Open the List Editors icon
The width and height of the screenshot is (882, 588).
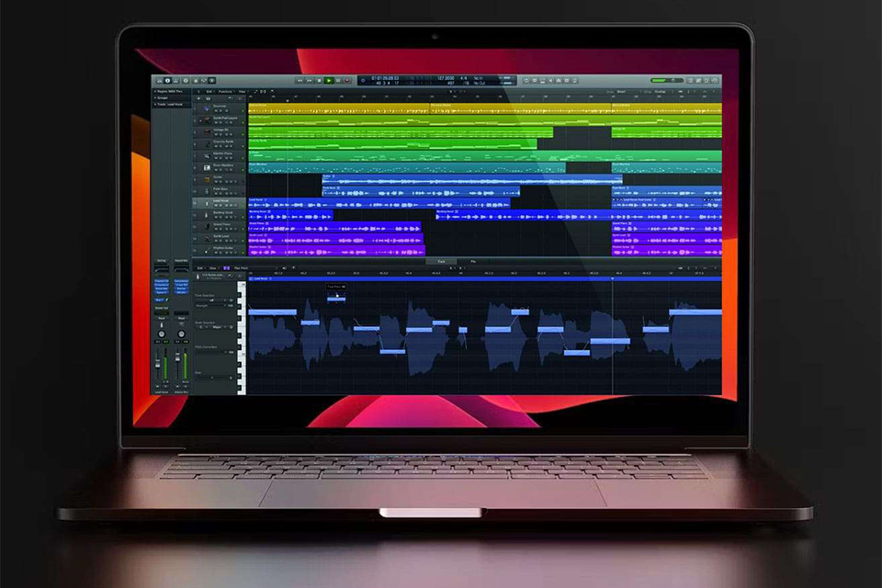(x=691, y=81)
